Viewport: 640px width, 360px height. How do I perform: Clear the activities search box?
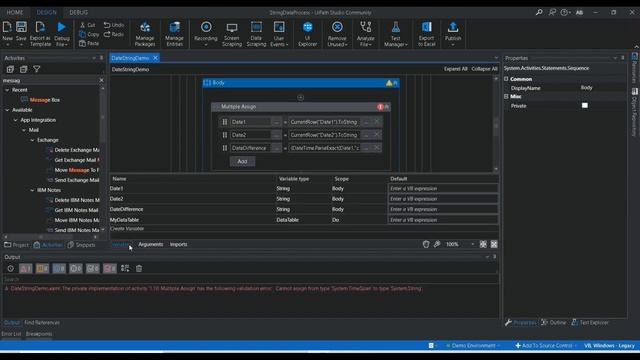click(101, 80)
